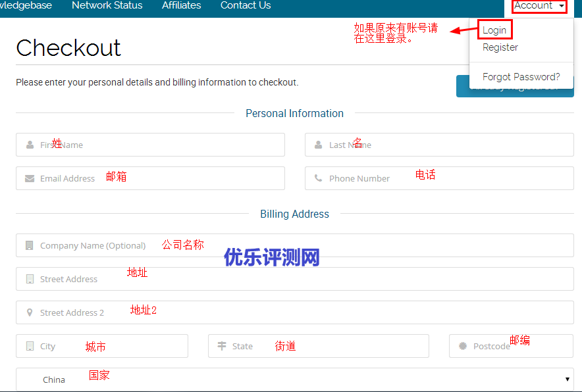Open the Network Status page
This screenshot has width=582, height=392.
click(107, 5)
